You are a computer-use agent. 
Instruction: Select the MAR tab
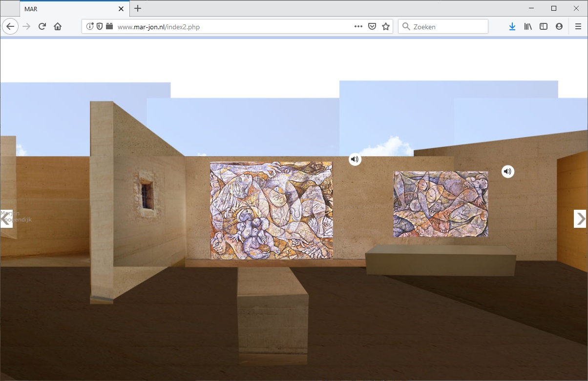coord(68,9)
